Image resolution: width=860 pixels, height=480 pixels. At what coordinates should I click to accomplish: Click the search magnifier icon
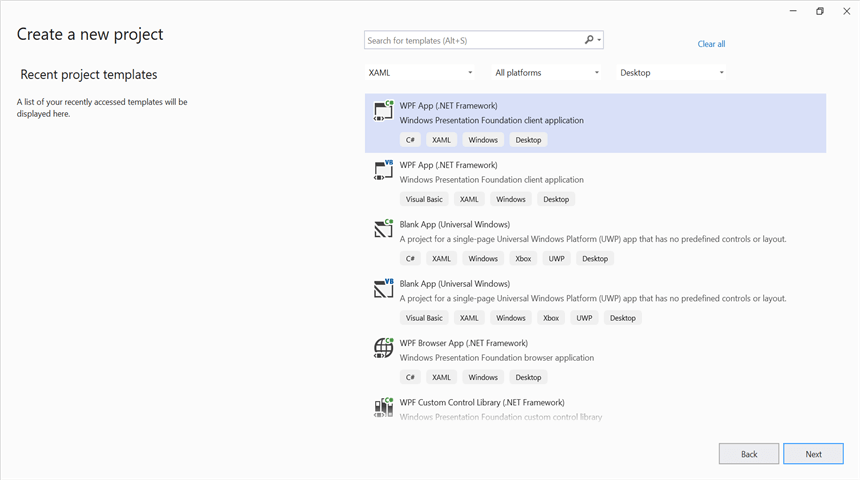click(x=589, y=40)
